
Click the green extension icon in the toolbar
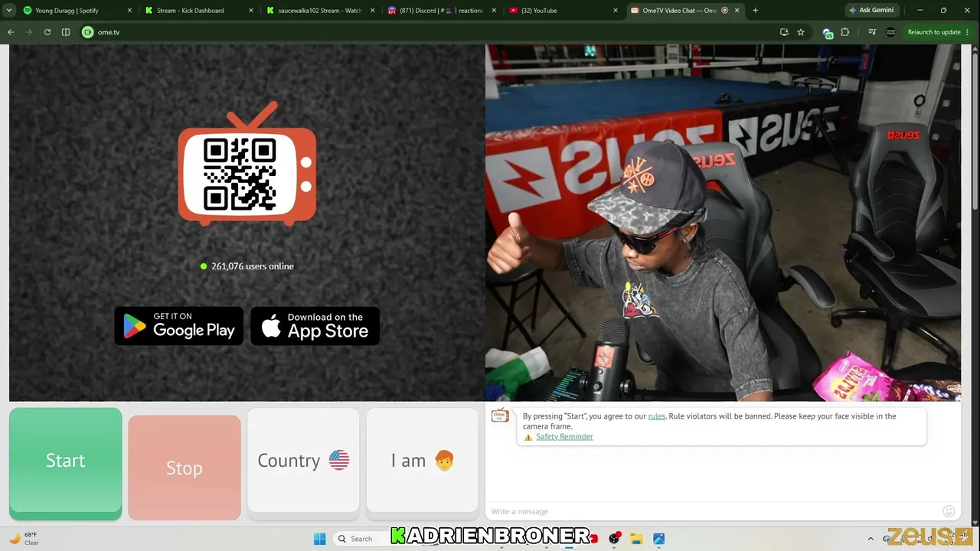point(828,32)
